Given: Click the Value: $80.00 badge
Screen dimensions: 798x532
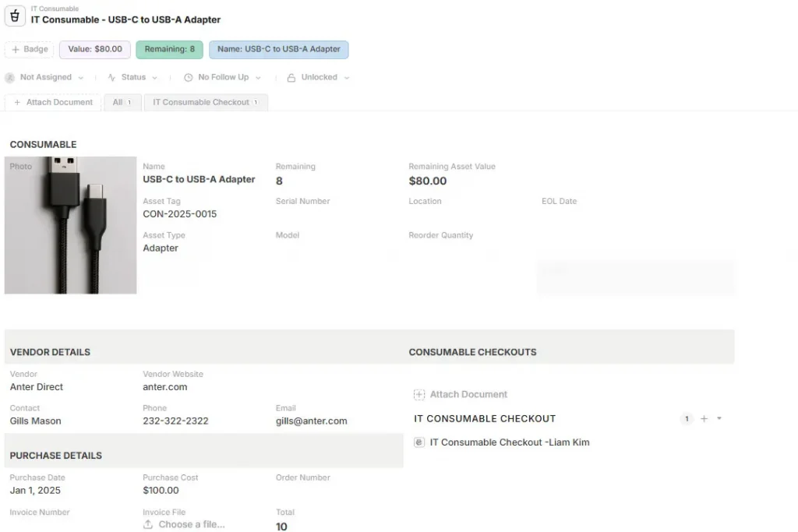Looking at the screenshot, I should (95, 49).
